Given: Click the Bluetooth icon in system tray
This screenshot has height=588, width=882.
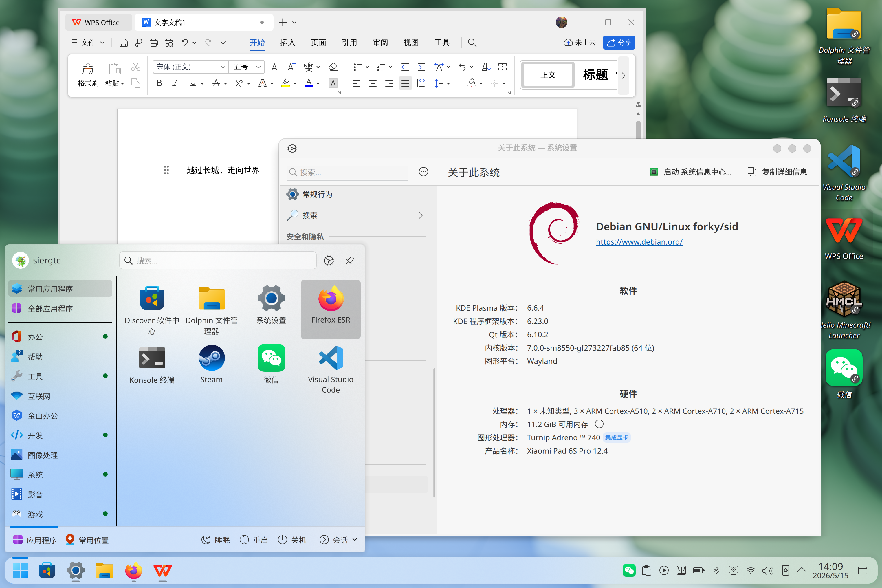Looking at the screenshot, I should 716,570.
